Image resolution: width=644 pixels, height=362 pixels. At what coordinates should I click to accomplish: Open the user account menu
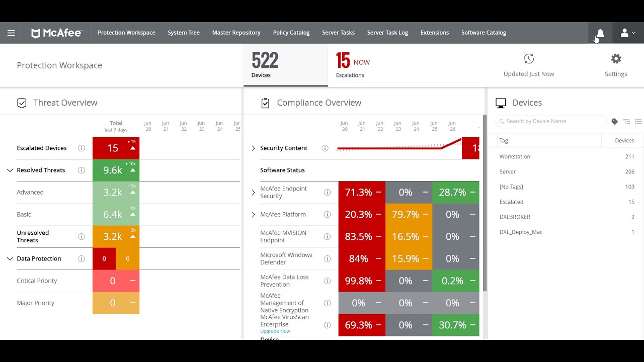point(627,33)
